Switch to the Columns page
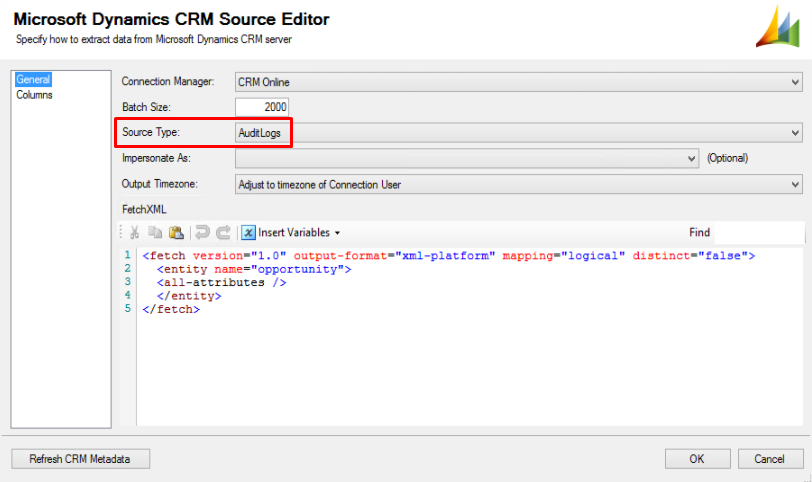The image size is (812, 482). (x=34, y=95)
